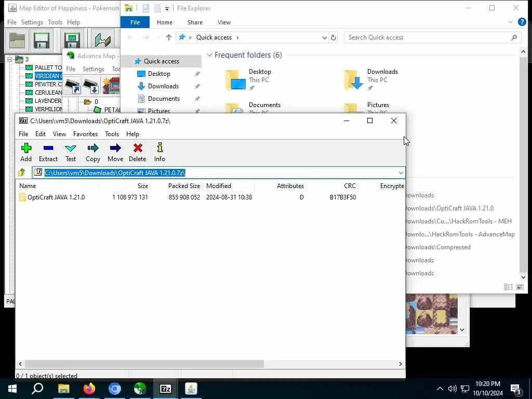Show hidden system tray icons
This screenshot has width=532, height=399.
(440, 389)
